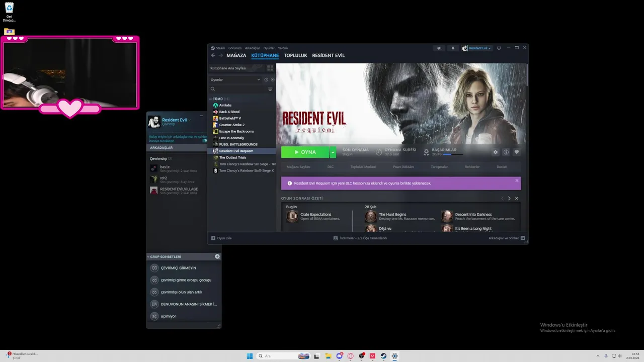The height and width of the screenshot is (362, 644).
Task: Sort games by recent activity clock icon
Action: click(266, 80)
